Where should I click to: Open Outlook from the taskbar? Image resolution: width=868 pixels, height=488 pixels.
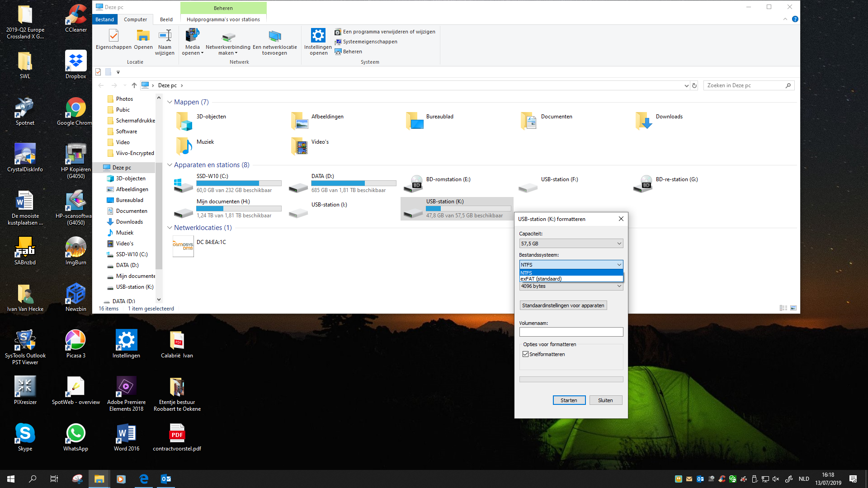166,479
